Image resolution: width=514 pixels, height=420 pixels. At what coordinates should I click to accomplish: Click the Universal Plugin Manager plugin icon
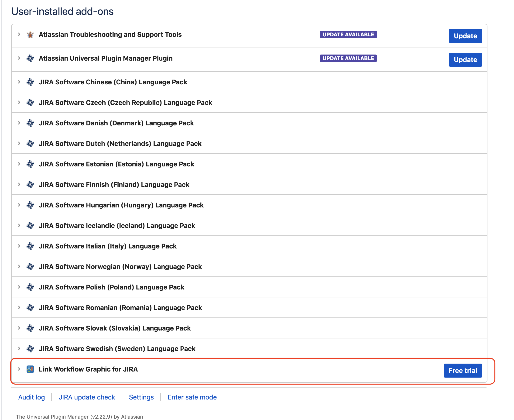point(30,58)
